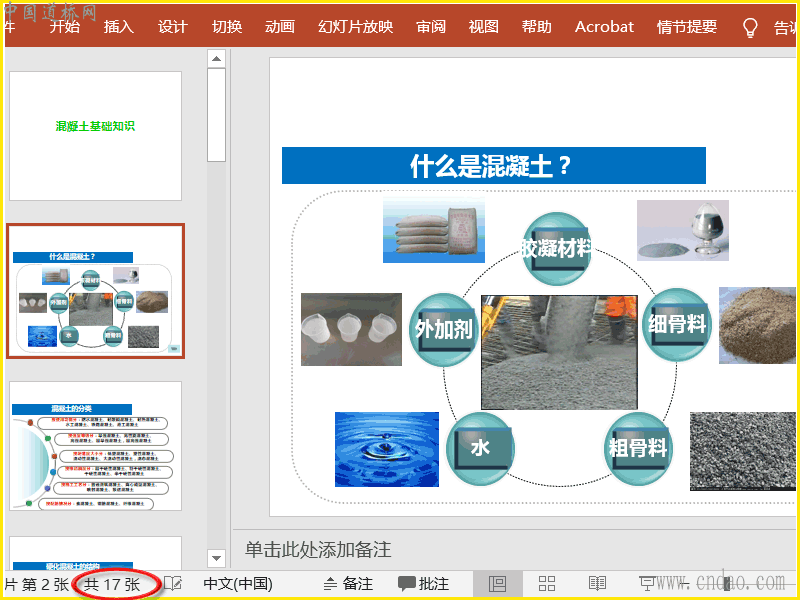Open the 批注 comments pane
Viewport: 800px width, 600px height.
[423, 584]
